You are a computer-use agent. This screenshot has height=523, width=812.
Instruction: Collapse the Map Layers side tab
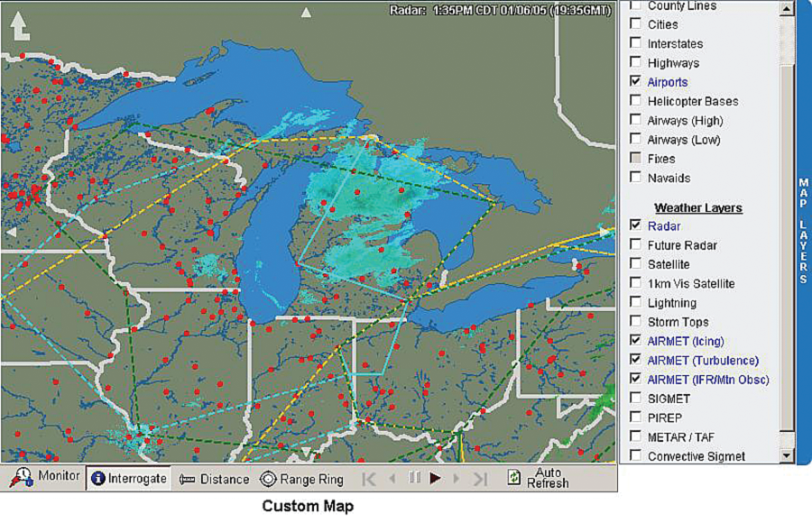(x=803, y=232)
